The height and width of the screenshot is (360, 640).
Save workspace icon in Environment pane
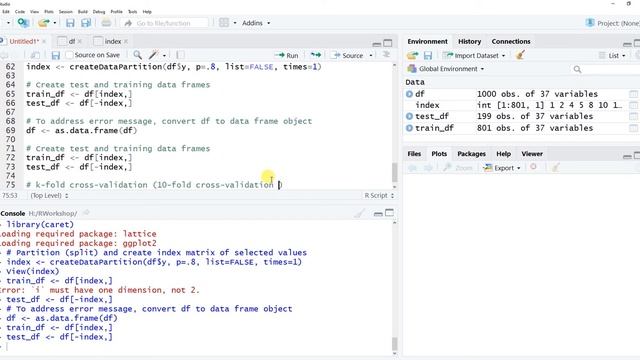tap(427, 56)
